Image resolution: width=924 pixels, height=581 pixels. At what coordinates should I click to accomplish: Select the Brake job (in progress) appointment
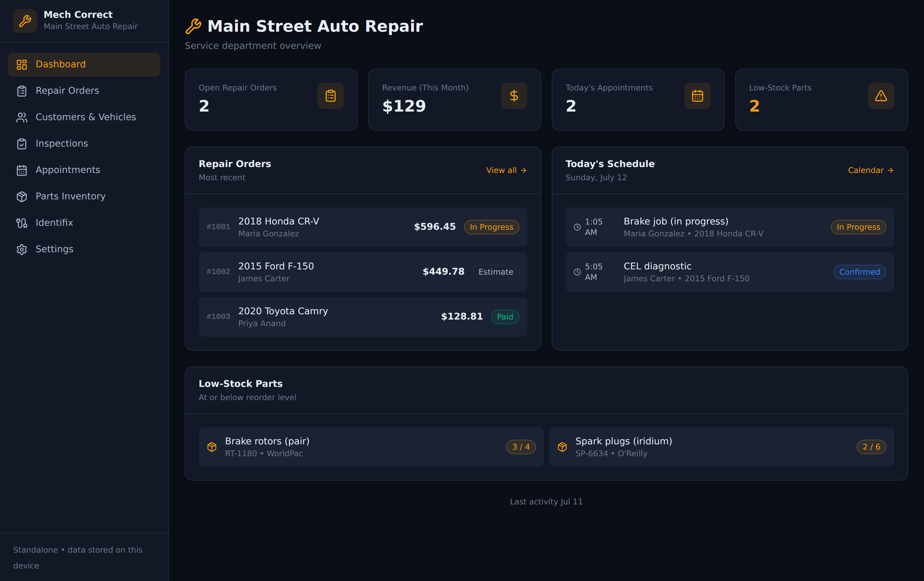click(x=729, y=227)
